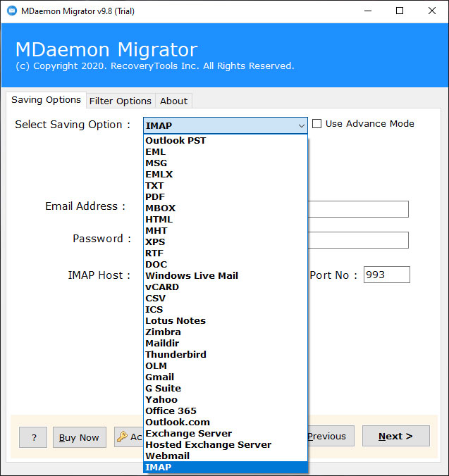Pick Webmail from the list

(226, 456)
